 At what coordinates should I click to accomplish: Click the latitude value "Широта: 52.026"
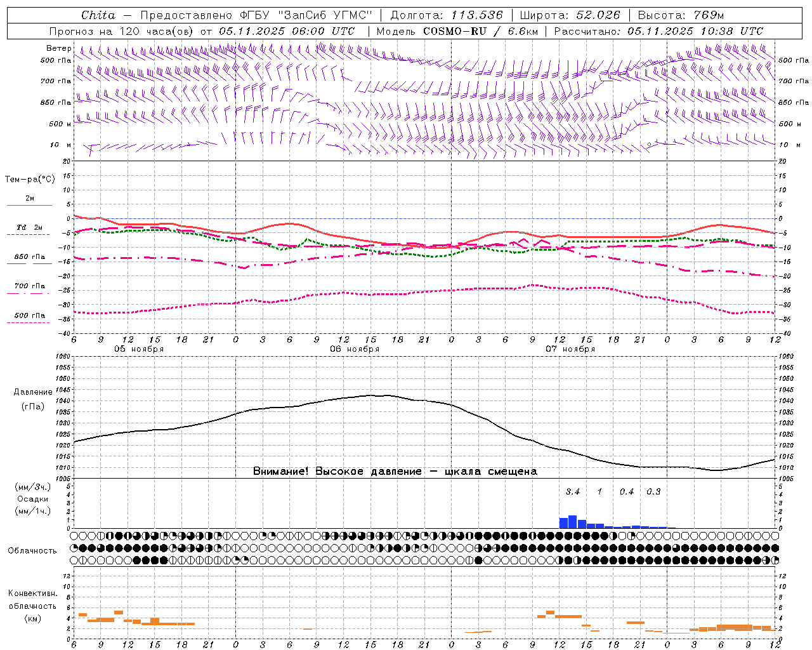coord(570,15)
